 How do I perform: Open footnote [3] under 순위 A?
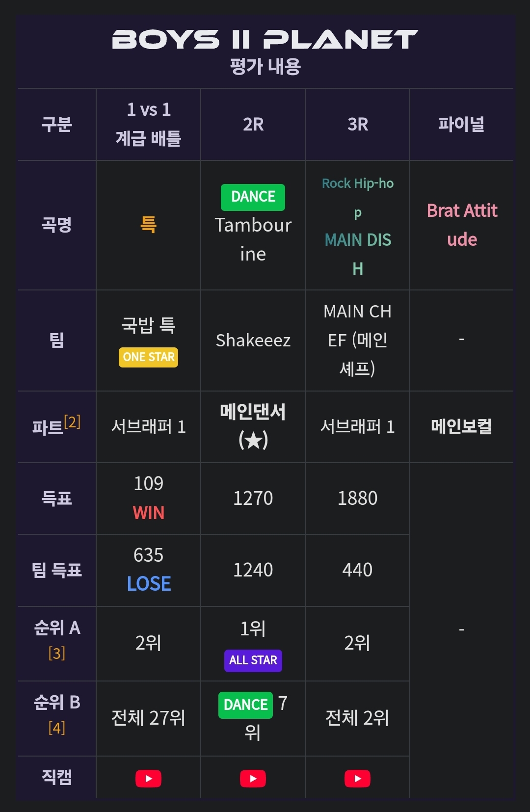[56, 653]
